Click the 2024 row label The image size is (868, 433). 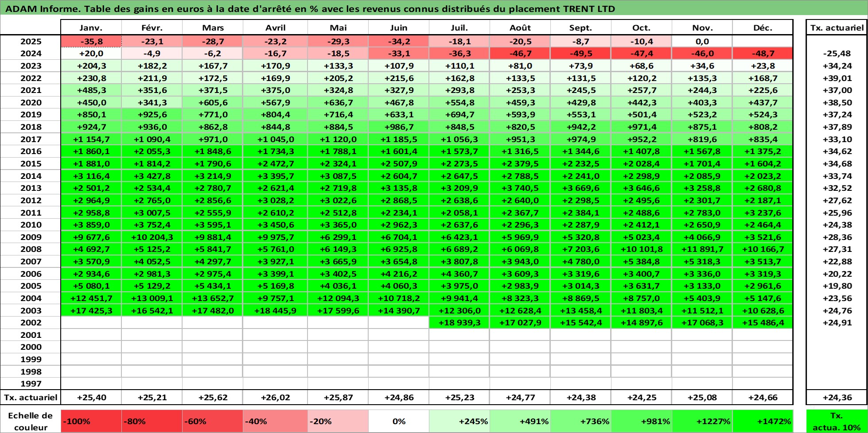(31, 54)
